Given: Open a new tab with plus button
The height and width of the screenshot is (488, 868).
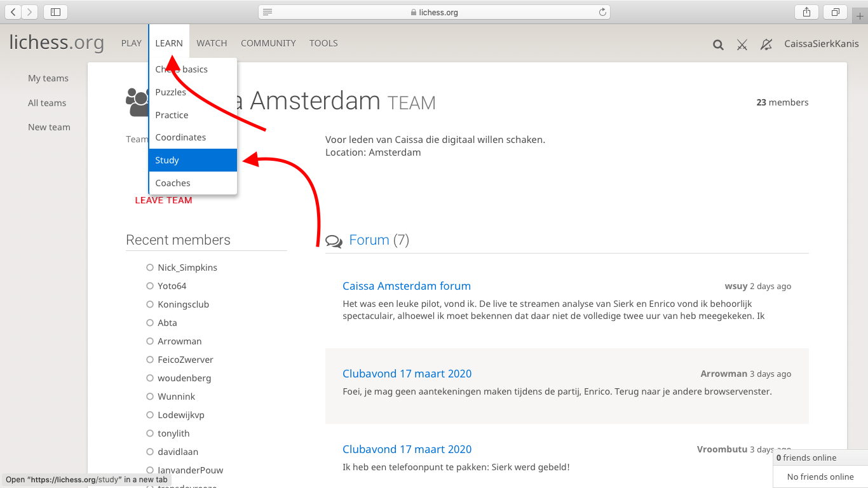Looking at the screenshot, I should tap(860, 16).
